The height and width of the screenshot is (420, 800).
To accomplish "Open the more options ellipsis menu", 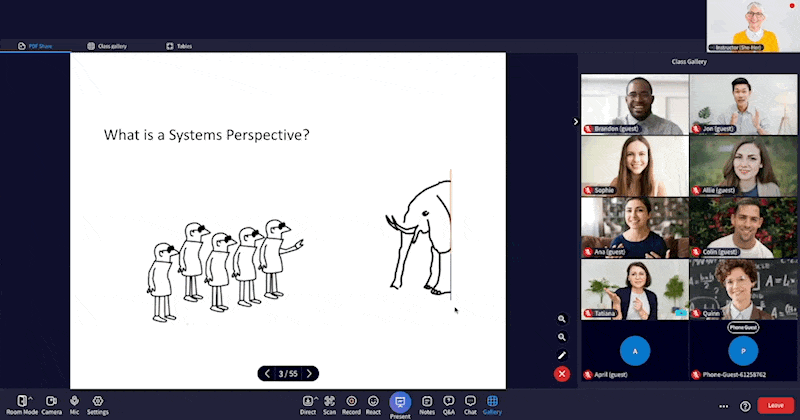I will (x=723, y=406).
